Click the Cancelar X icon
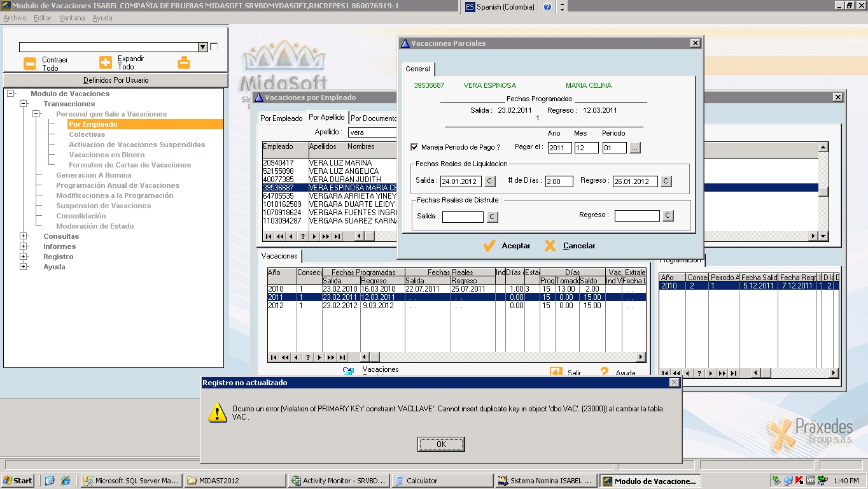Viewport: 868px width, 489px height. pos(550,246)
